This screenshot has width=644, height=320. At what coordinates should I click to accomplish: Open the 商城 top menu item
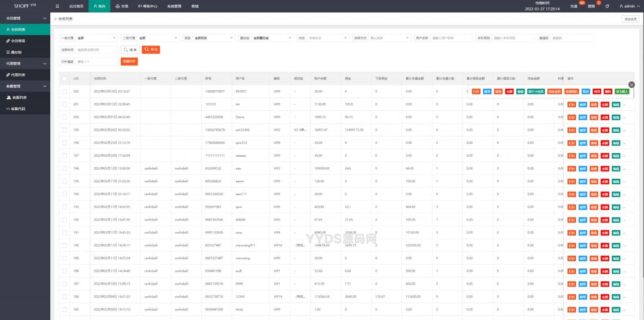coord(195,6)
